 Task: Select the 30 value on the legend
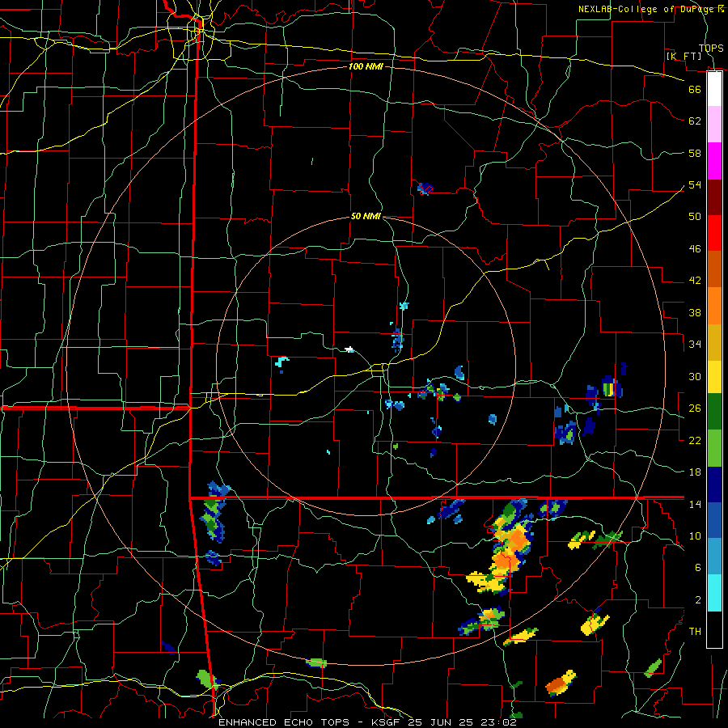695,376
